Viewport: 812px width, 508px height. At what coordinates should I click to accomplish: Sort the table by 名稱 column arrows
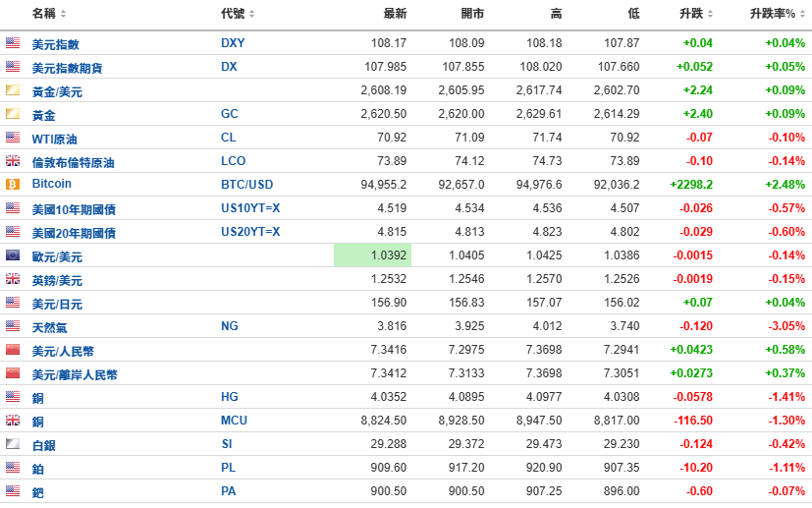coord(64,14)
